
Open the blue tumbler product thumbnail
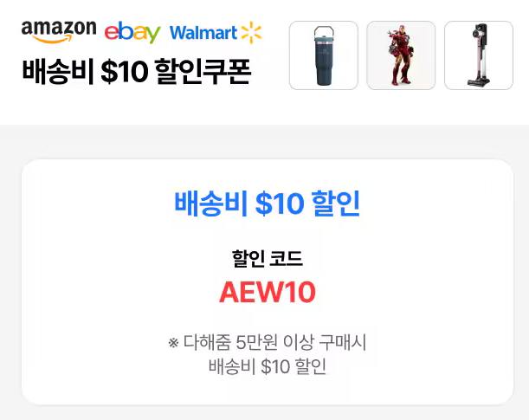323,55
